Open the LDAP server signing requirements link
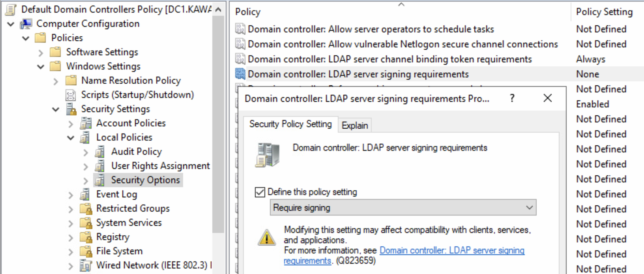644x274 pixels. click(x=451, y=250)
